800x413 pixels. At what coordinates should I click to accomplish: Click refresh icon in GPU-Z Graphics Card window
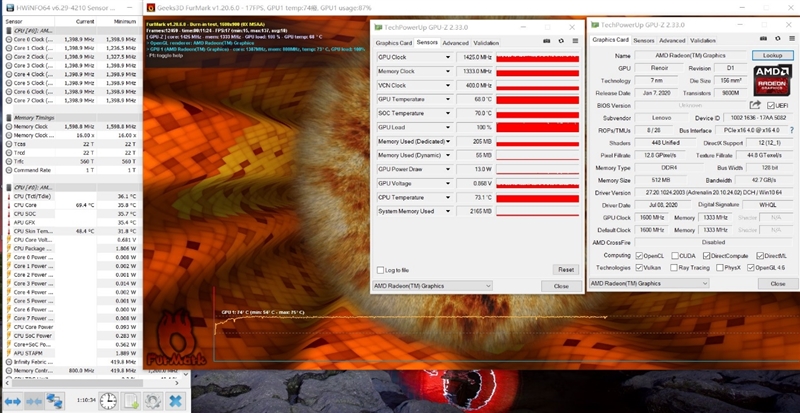tap(778, 38)
